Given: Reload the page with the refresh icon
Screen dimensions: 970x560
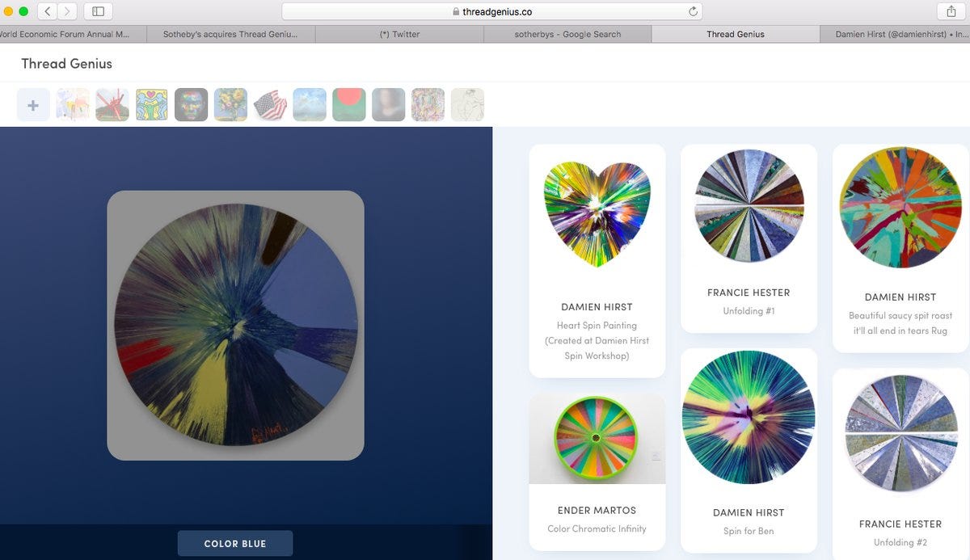Looking at the screenshot, I should click(x=693, y=11).
